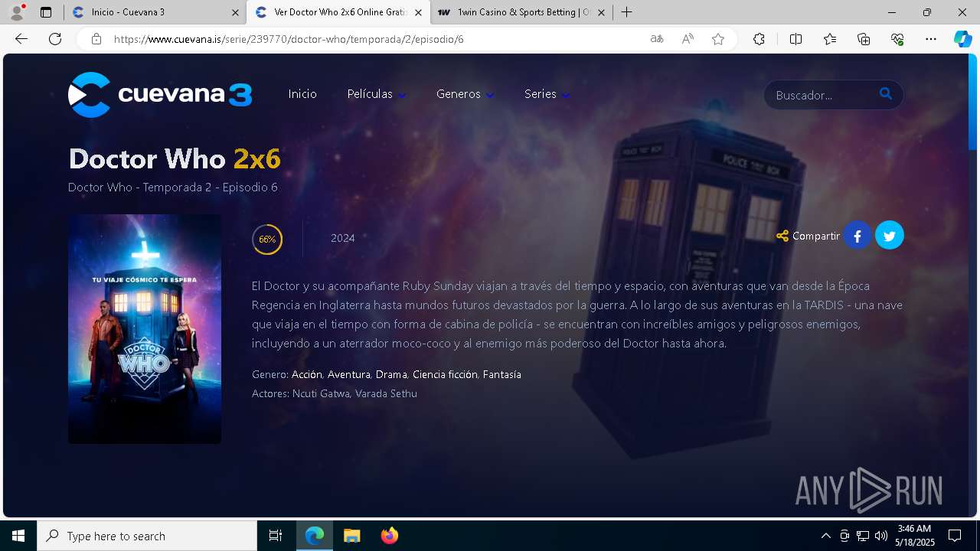Image resolution: width=980 pixels, height=551 pixels.
Task: Click the Edge taskbar icon
Action: [315, 536]
